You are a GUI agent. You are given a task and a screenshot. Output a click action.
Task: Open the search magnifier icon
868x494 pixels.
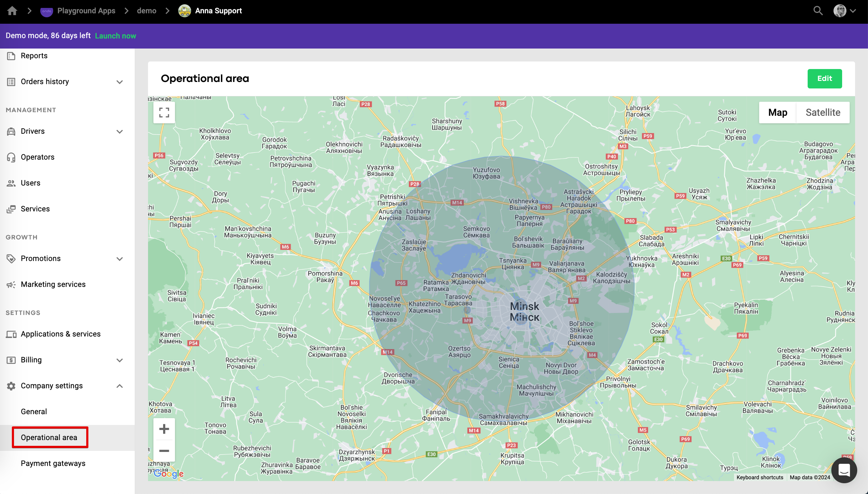[818, 11]
